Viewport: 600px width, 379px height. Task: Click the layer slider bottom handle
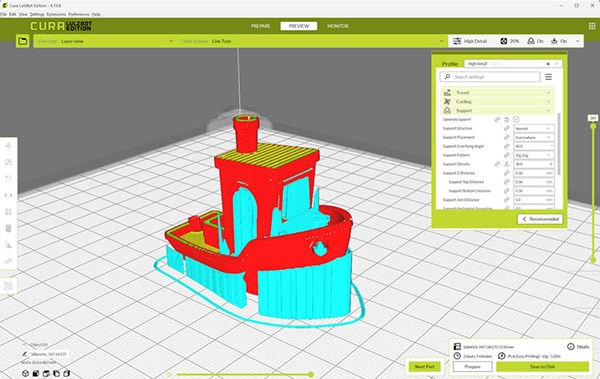pyautogui.click(x=593, y=260)
